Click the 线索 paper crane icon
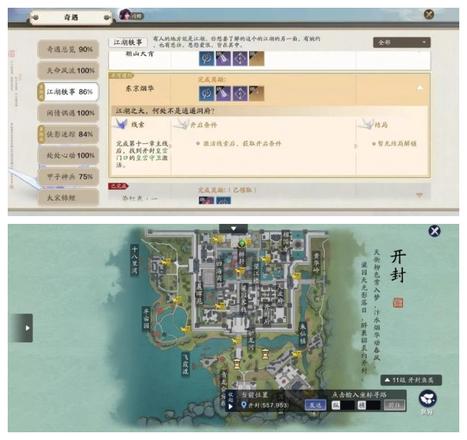Screen dimensions: 467x440 pyautogui.click(x=121, y=124)
